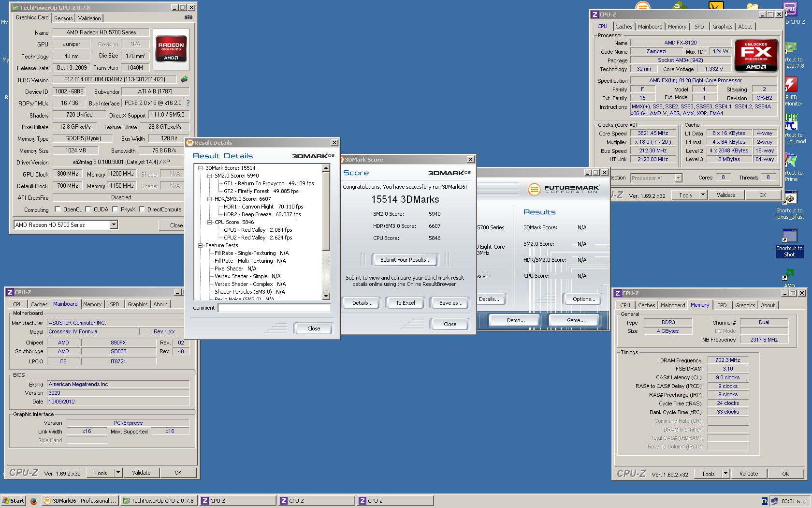This screenshot has width=812, height=508.
Task: Collapse the Feature Tests tree node
Action: [201, 245]
